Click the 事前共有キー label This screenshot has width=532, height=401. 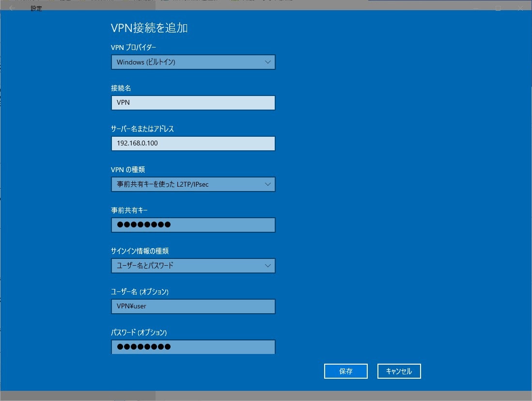pyautogui.click(x=129, y=210)
